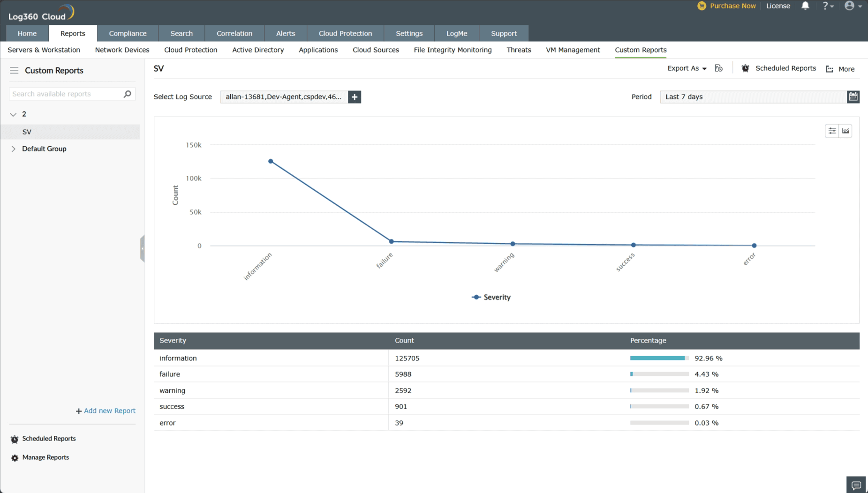Open notifications via the bell icon

point(806,6)
